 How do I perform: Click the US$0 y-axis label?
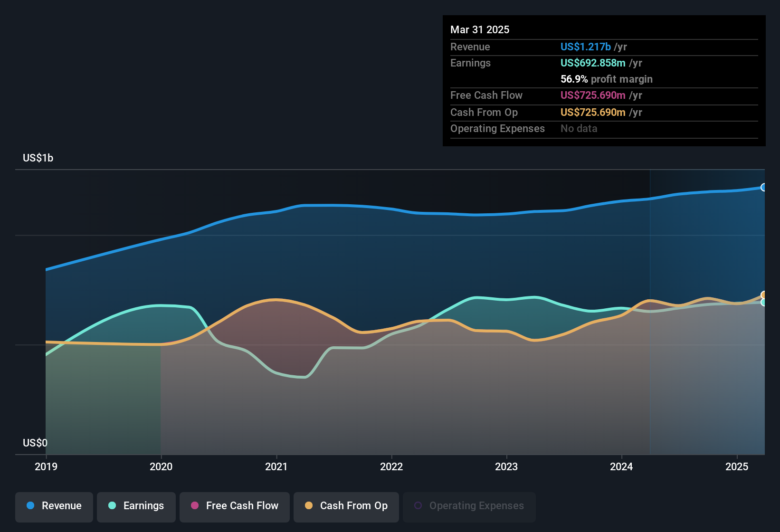pos(35,443)
